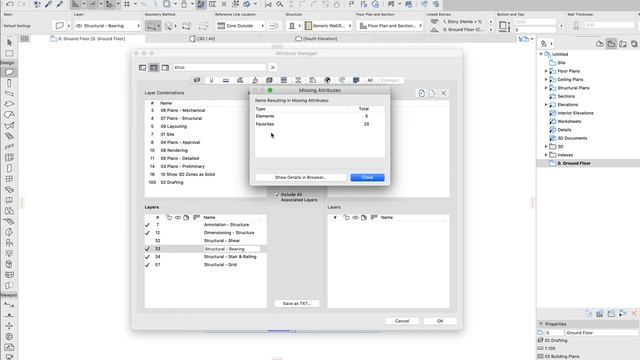Expand Indexes folder in Navigator

[546, 155]
